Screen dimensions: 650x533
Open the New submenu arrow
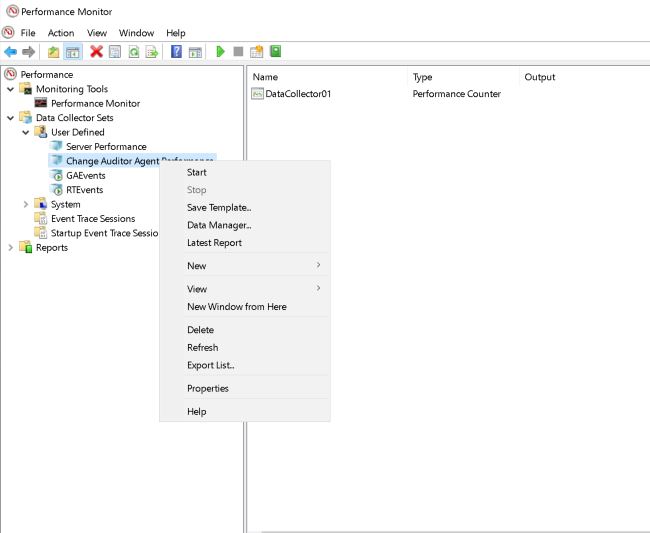click(x=318, y=265)
